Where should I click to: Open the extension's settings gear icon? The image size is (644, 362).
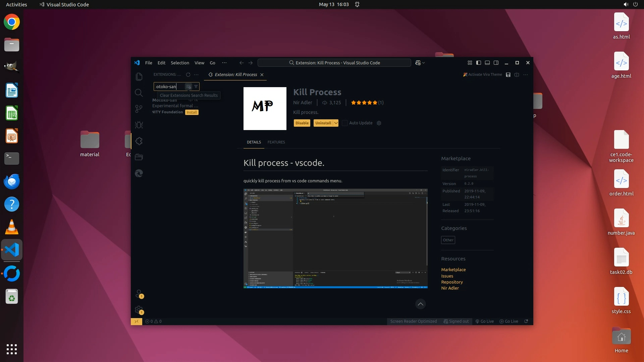pyautogui.click(x=379, y=123)
